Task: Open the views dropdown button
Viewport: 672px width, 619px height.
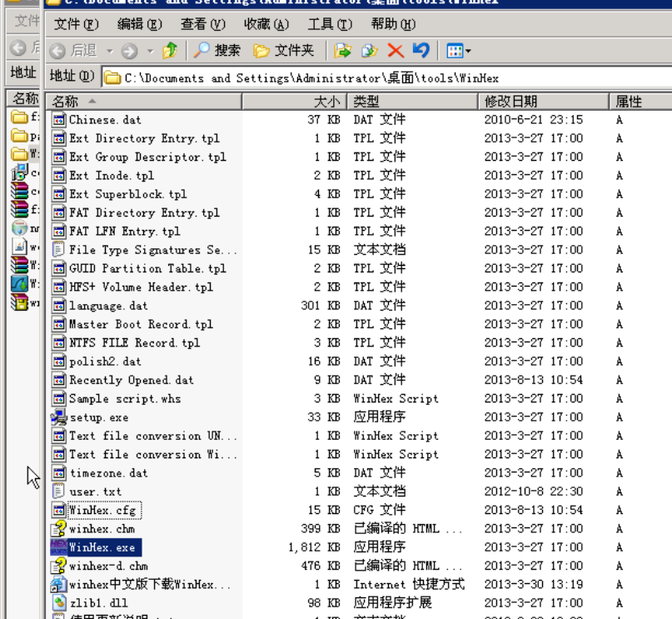Action: point(459,51)
